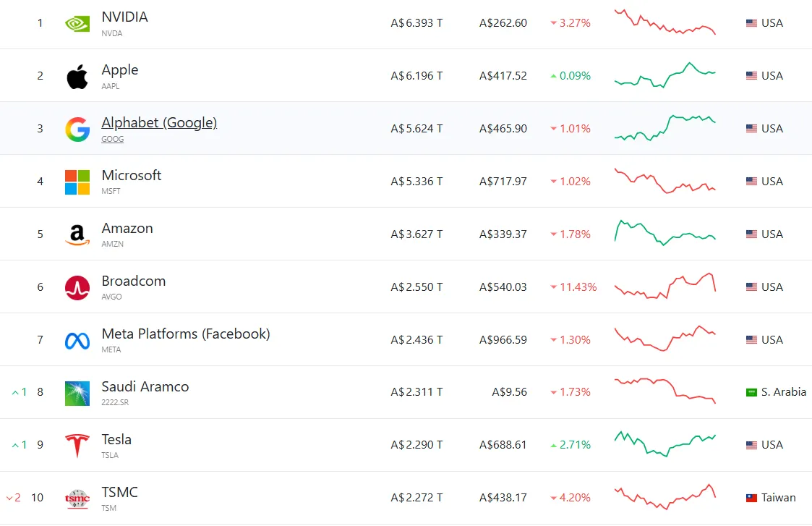Screen dimensions: 812x526
Task: View Broadcom's 30-day price sparkline chart
Action: click(x=664, y=287)
